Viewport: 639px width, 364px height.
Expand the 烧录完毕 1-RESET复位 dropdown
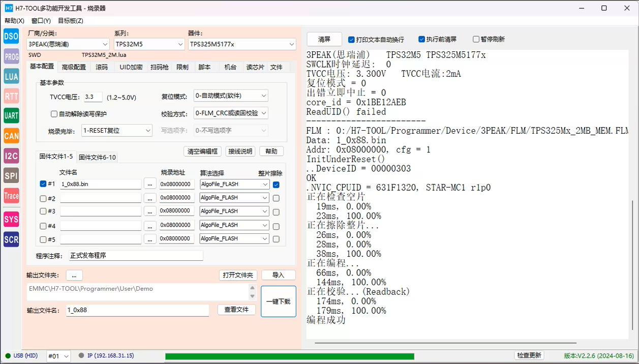tap(117, 130)
